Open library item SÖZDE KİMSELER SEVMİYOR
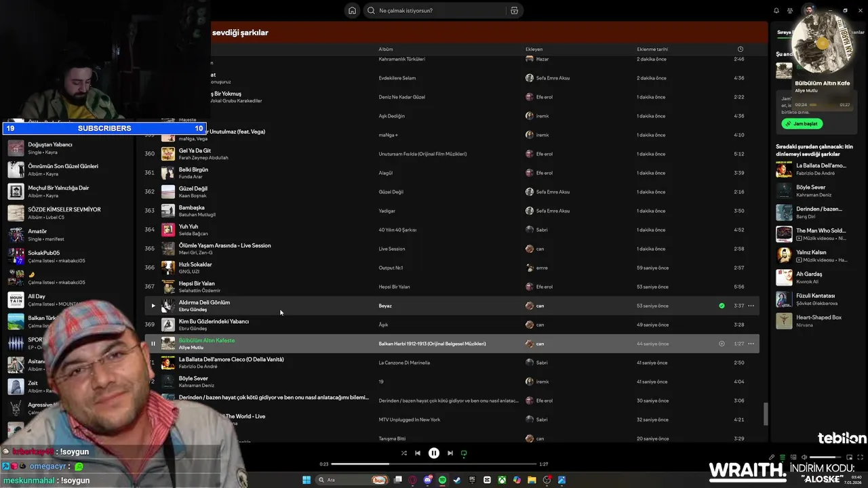This screenshot has height=488, width=868. [68, 213]
